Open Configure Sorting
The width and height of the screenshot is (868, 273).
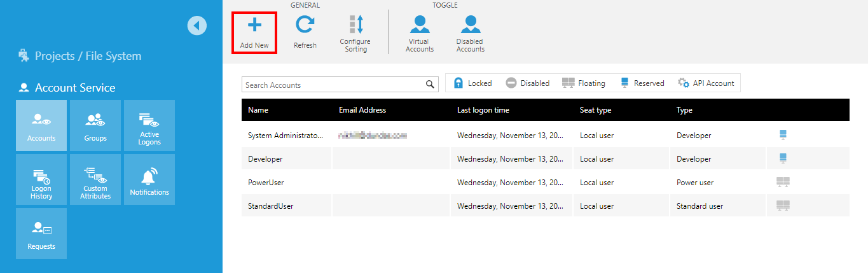pos(355,33)
